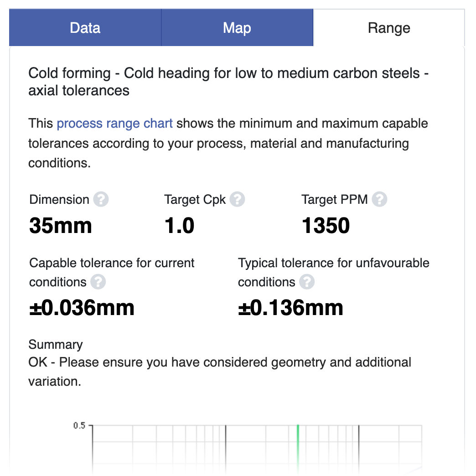Select the ±0.036mm capable tolerance value
Image resolution: width=476 pixels, height=476 pixels.
[x=82, y=307]
